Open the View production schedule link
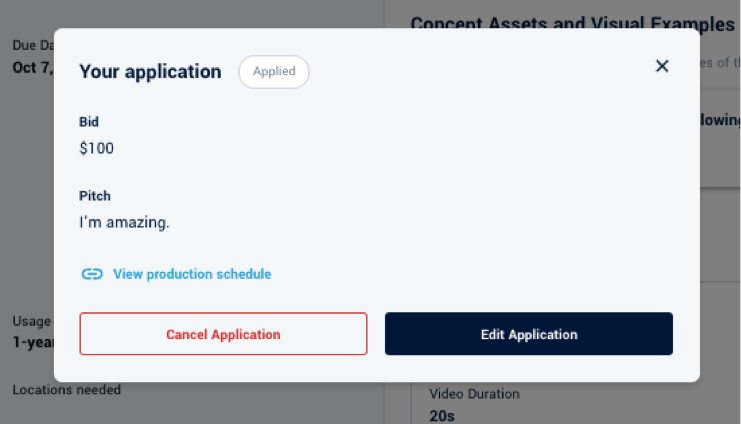The image size is (741, 424). click(191, 274)
